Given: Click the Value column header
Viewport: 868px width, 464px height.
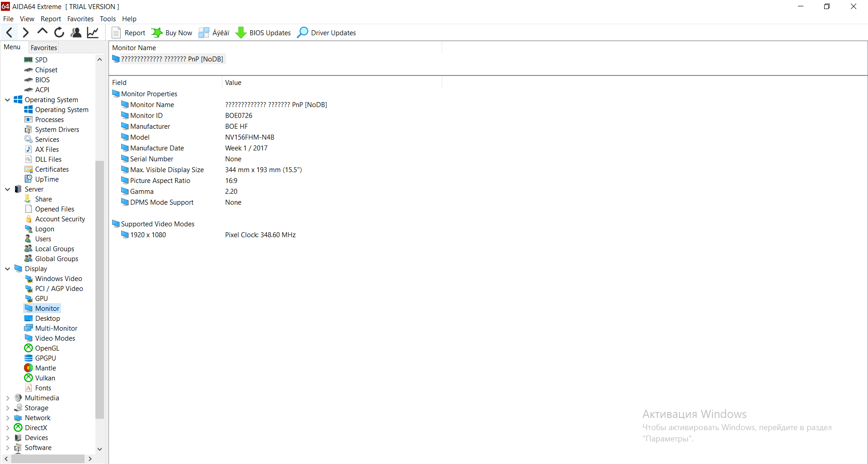Looking at the screenshot, I should coord(332,83).
